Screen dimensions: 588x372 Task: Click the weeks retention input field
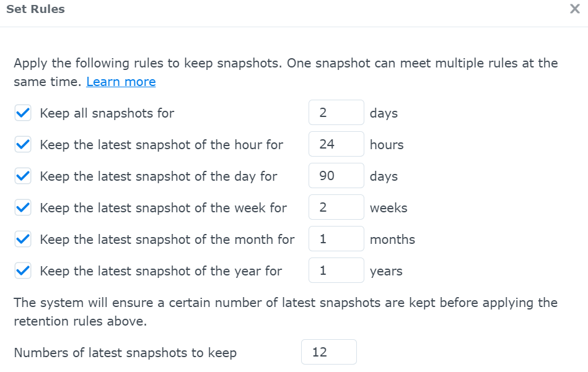pos(336,207)
